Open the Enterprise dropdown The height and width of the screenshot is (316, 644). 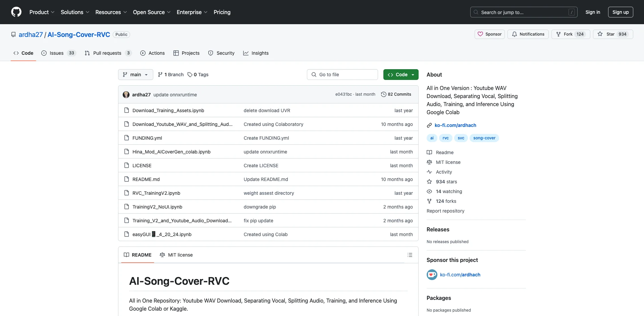192,12
